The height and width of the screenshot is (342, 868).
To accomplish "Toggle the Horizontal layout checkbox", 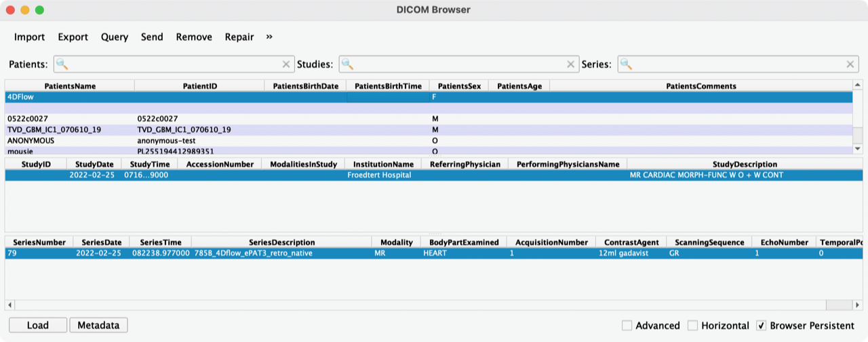I will 693,326.
